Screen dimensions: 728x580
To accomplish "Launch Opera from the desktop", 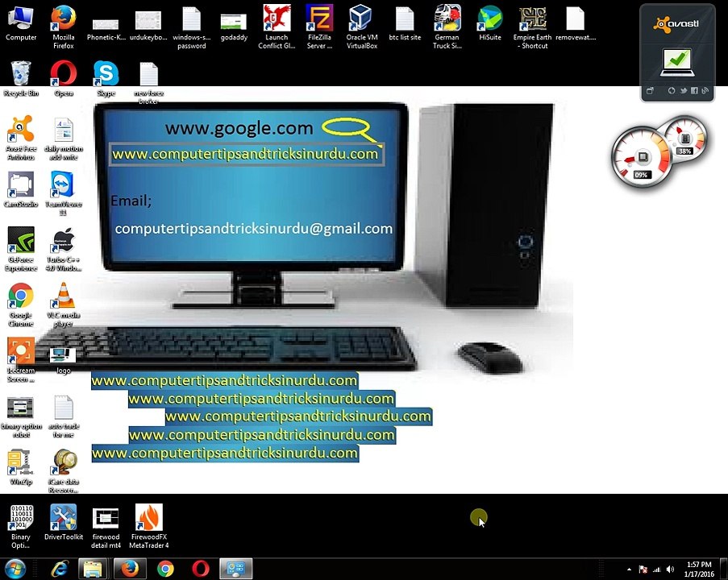I will tap(64, 79).
